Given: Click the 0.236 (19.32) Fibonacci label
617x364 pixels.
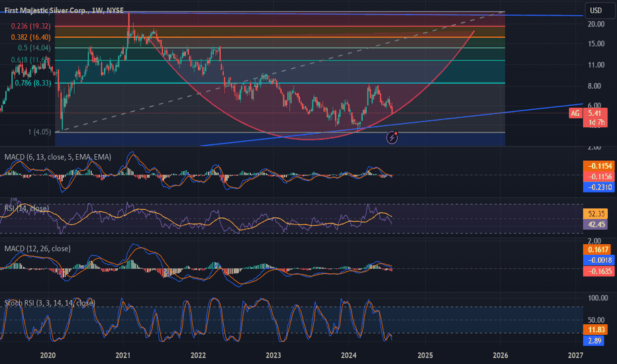Looking at the screenshot, I should pos(30,26).
